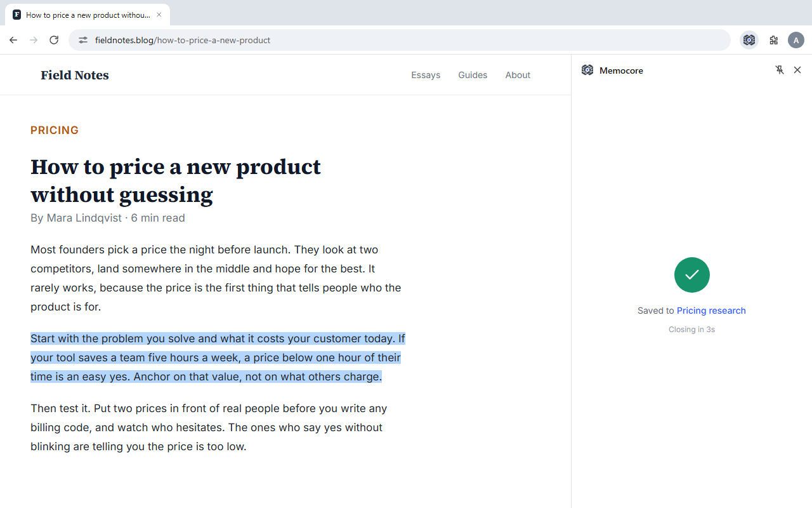Select the 'How to price a new product' tab
This screenshot has height=508, width=812.
[x=88, y=15]
